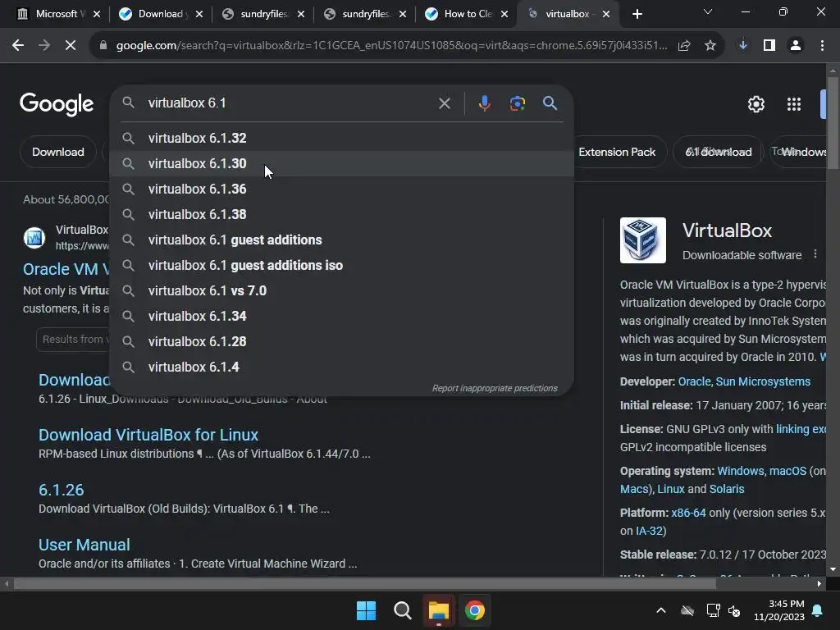Open Chrome from the taskbar
840x630 pixels.
(x=475, y=610)
